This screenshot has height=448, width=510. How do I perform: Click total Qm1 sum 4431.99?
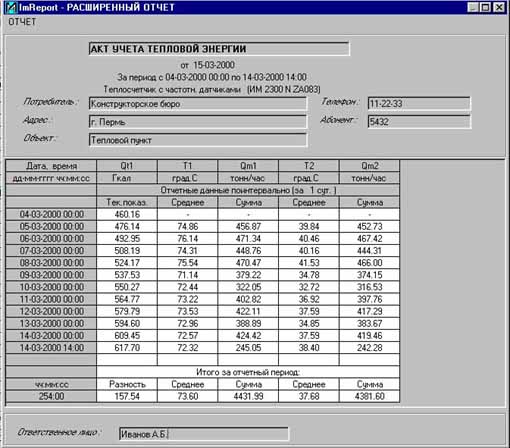248,396
